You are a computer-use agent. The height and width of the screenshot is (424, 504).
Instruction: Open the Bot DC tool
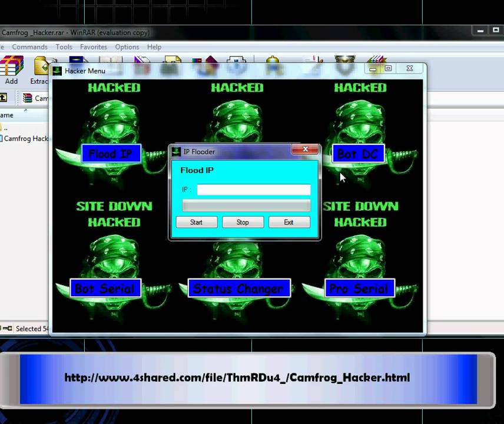point(358,154)
